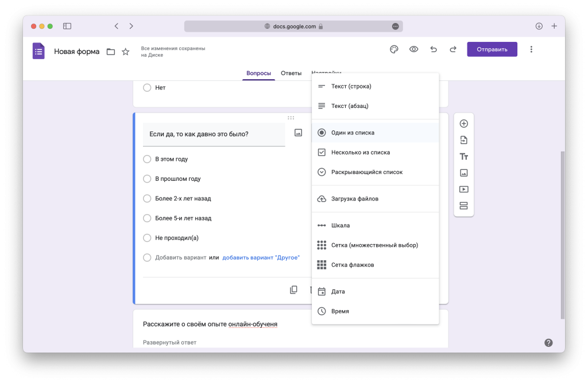The image size is (588, 383).
Task: Switch to the Ответы tab
Action: (291, 73)
